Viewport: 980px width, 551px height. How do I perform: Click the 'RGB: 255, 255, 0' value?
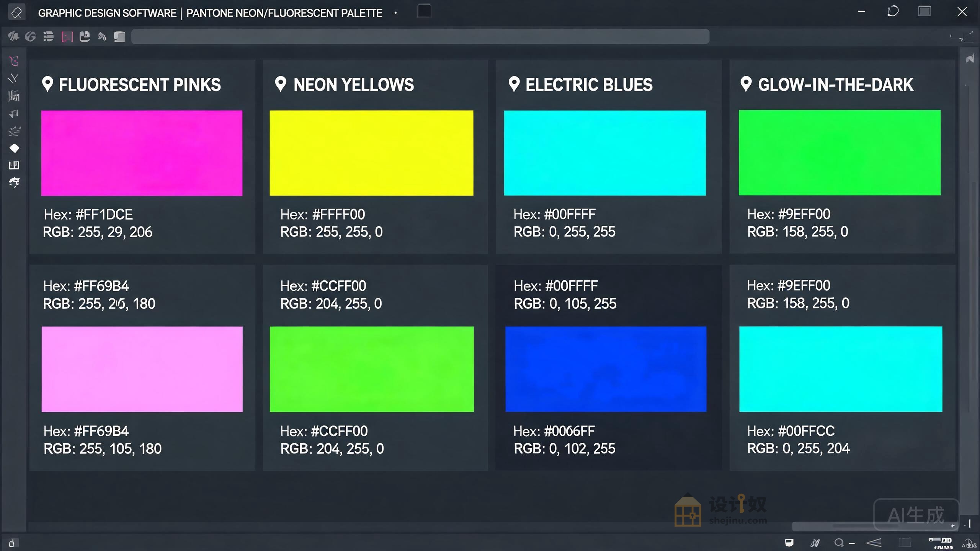coord(332,232)
